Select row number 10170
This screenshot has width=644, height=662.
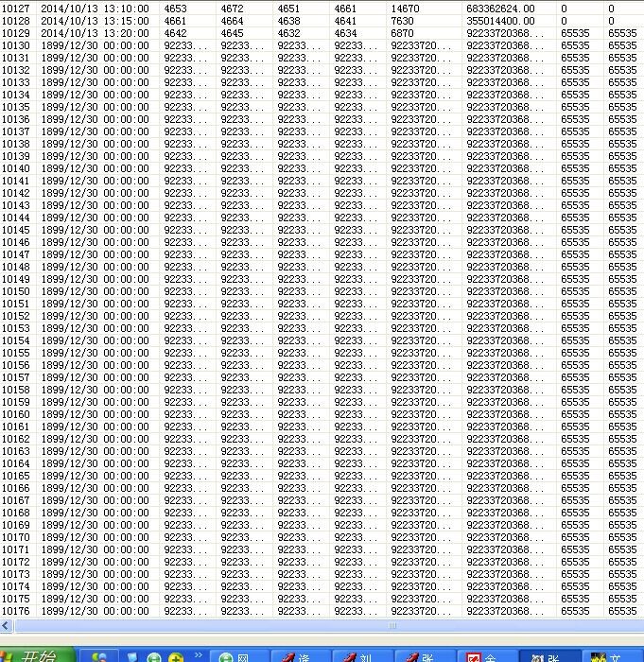(x=16, y=537)
